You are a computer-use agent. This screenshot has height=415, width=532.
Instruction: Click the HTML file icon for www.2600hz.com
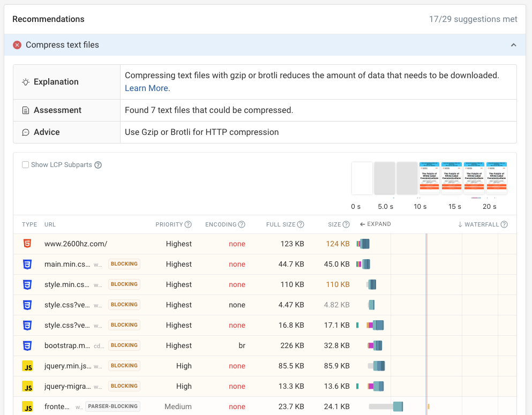pyautogui.click(x=27, y=244)
